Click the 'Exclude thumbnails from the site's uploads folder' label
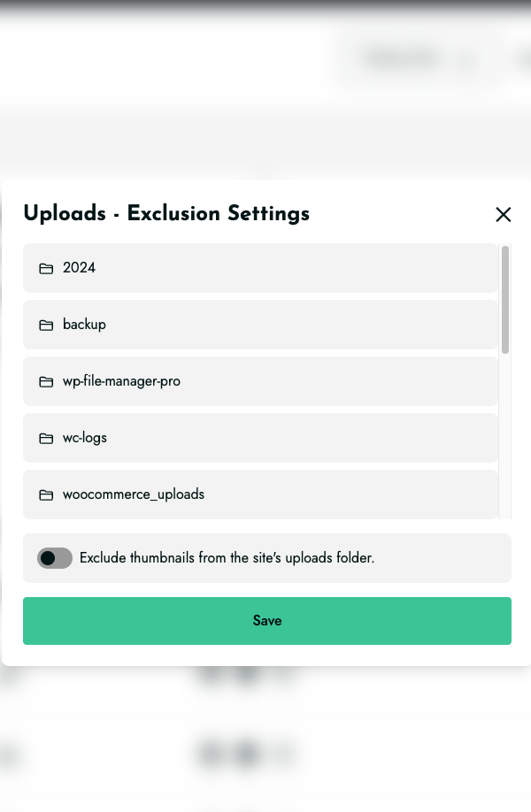531x812 pixels. pos(227,558)
